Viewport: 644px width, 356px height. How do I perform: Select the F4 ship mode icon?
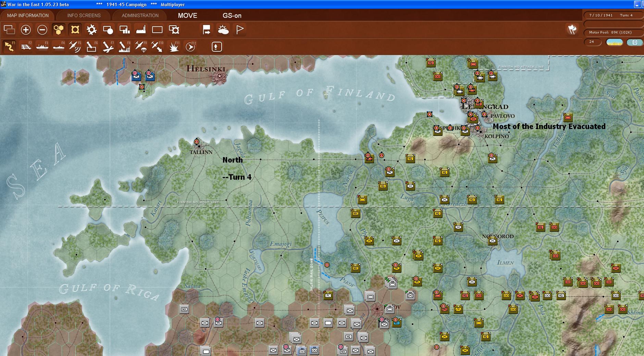click(59, 47)
